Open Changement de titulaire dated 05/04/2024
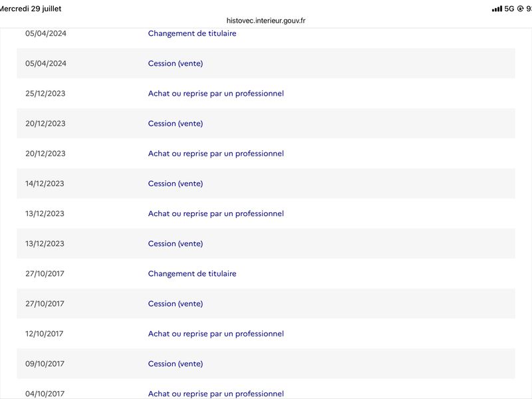Viewport: 532px width, 399px height. 192,33
